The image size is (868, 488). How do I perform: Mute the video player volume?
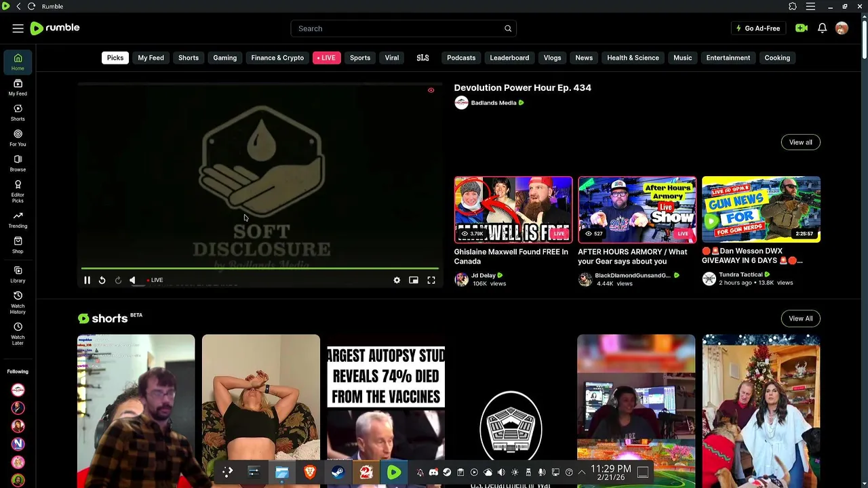click(x=133, y=280)
